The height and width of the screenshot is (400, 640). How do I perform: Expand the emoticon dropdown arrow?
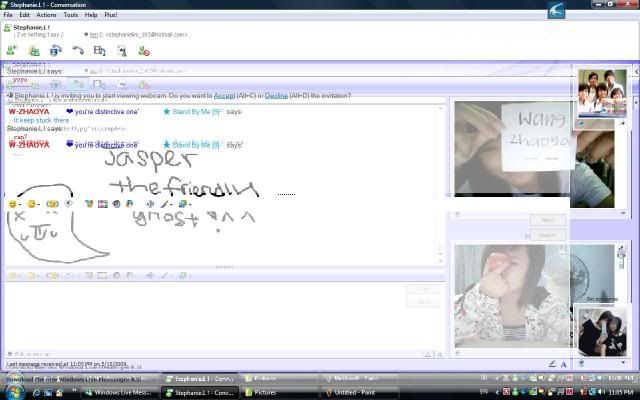(20, 204)
